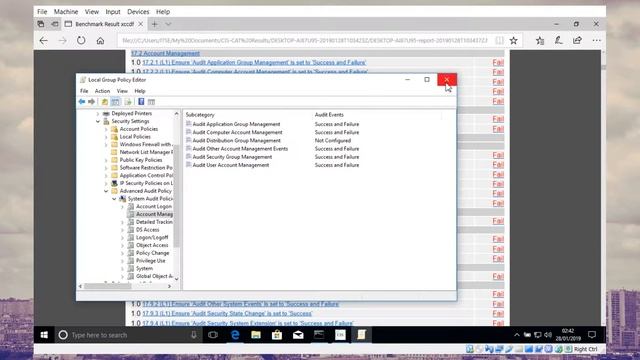Click the taskbar search box
640x360 pixels.
pos(128,335)
